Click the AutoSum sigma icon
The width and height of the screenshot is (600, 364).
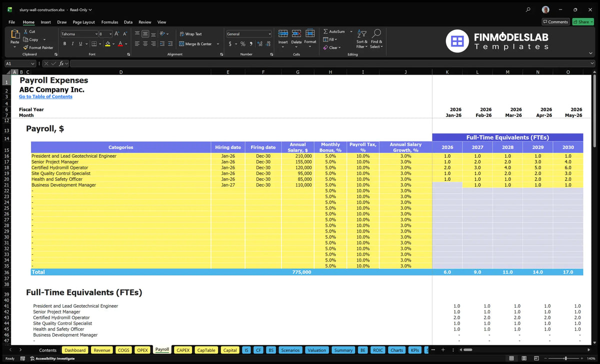pos(326,31)
